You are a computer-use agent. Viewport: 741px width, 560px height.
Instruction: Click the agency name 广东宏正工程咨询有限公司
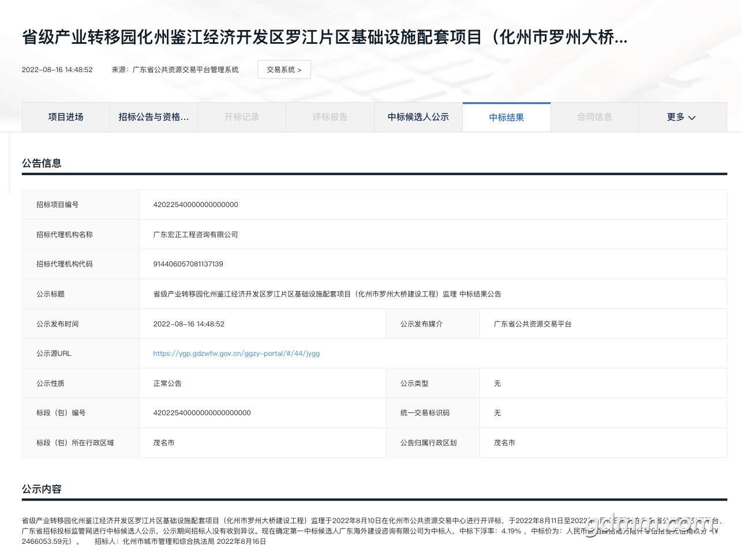point(196,235)
